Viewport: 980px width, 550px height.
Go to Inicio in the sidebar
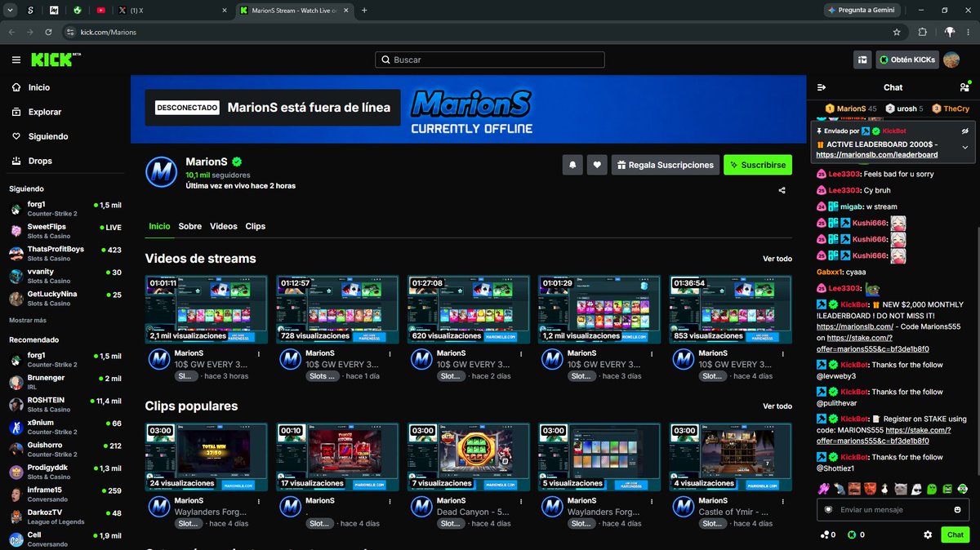tap(65, 87)
